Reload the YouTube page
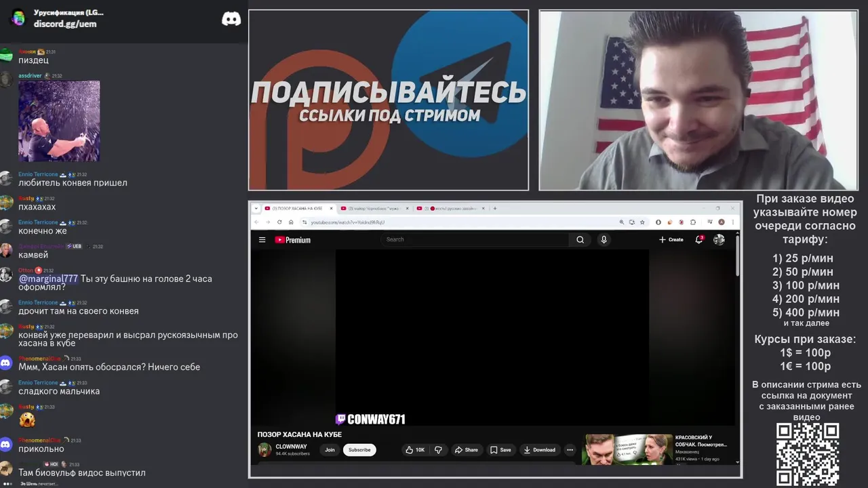The height and width of the screenshot is (488, 868). pyautogui.click(x=279, y=222)
